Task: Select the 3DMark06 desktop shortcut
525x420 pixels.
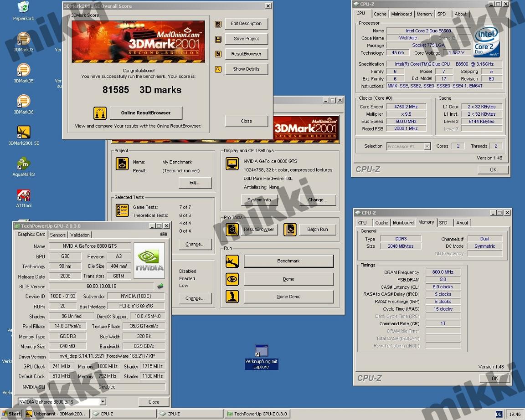Action: (23, 104)
